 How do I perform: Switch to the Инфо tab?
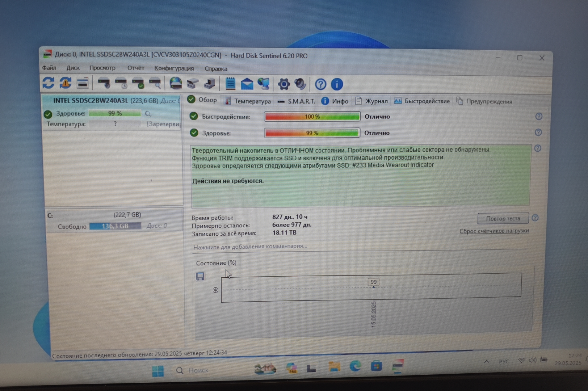click(335, 101)
